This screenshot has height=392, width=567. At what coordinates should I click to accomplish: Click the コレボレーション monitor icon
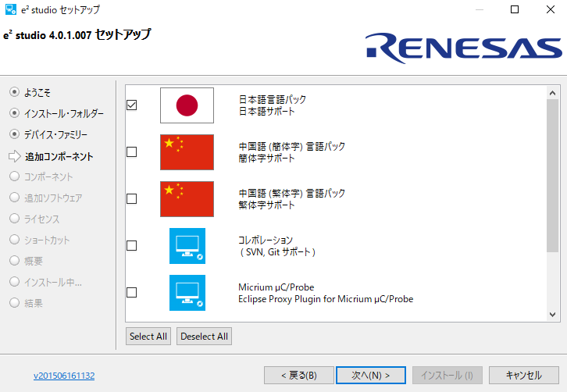(x=187, y=246)
